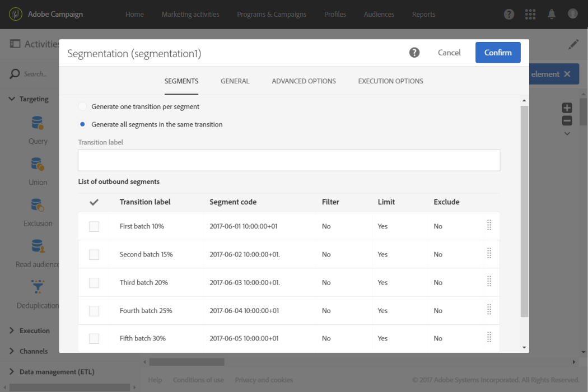588x392 pixels.
Task: Click the Union activity icon
Action: click(x=38, y=164)
